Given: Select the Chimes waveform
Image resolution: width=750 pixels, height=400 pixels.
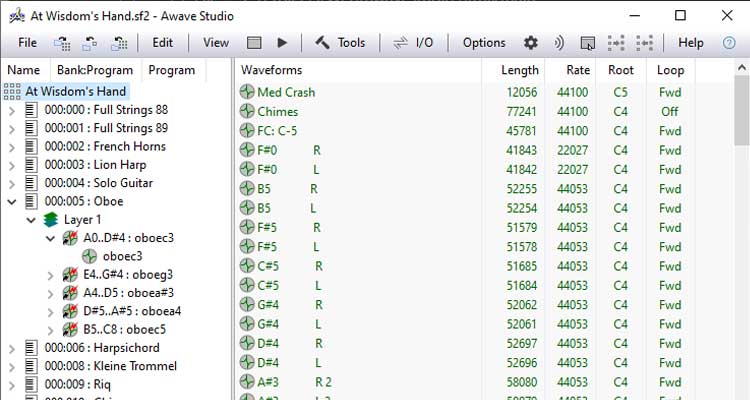Looking at the screenshot, I should 277,111.
